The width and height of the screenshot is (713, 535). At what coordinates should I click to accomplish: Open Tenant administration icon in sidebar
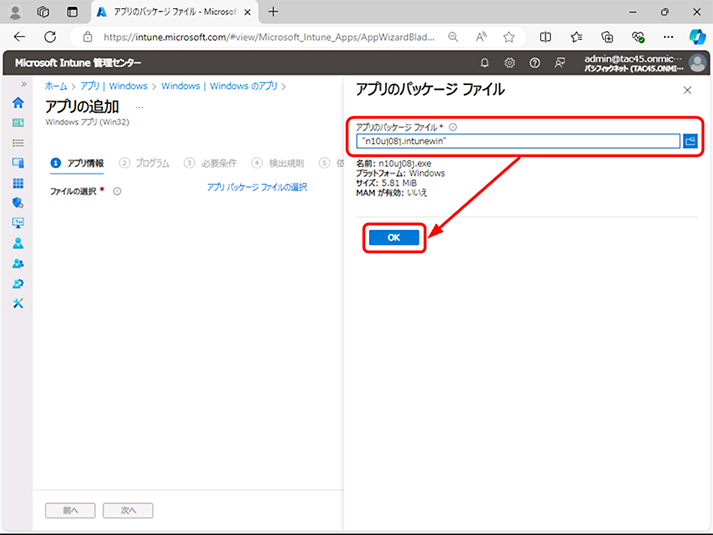click(18, 284)
